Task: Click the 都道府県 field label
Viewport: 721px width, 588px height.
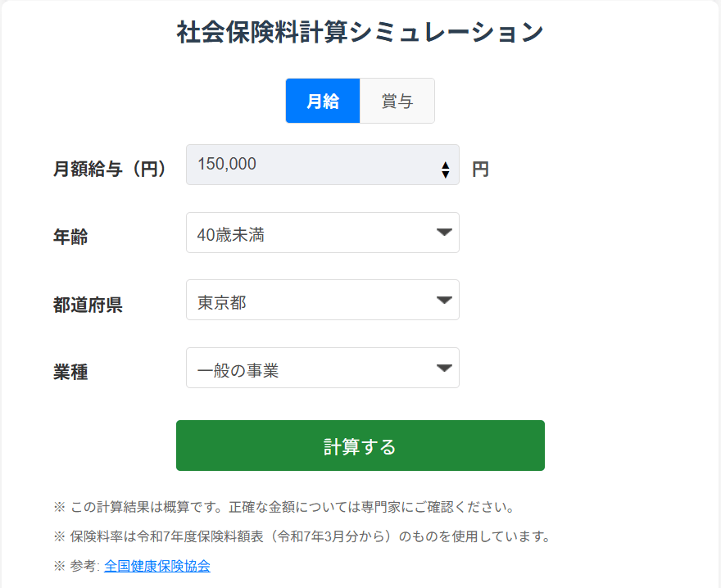Action: (88, 305)
